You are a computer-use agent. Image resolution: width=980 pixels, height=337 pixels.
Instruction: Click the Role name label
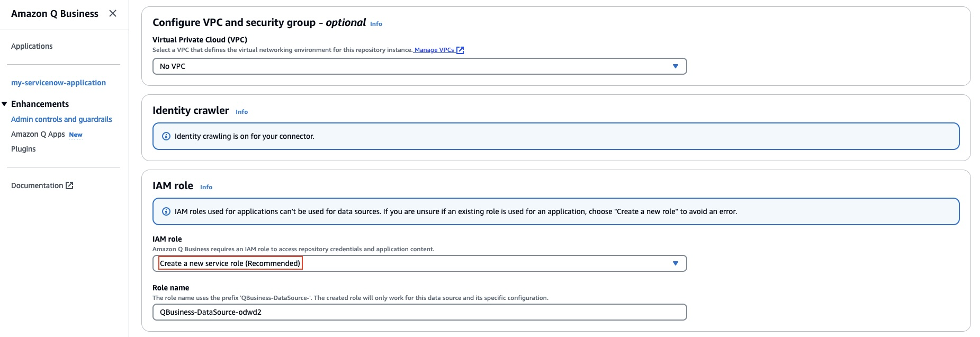170,288
